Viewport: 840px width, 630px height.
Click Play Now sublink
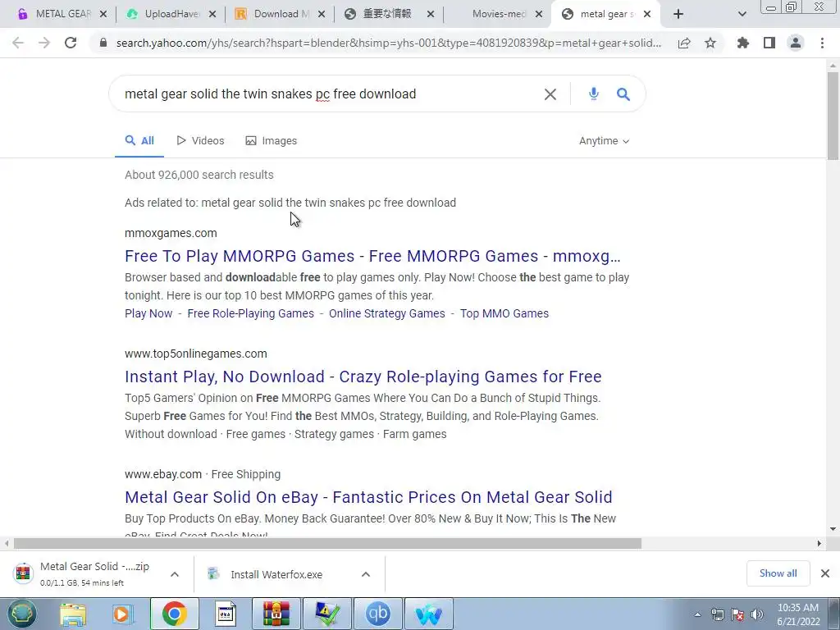pyautogui.click(x=148, y=313)
